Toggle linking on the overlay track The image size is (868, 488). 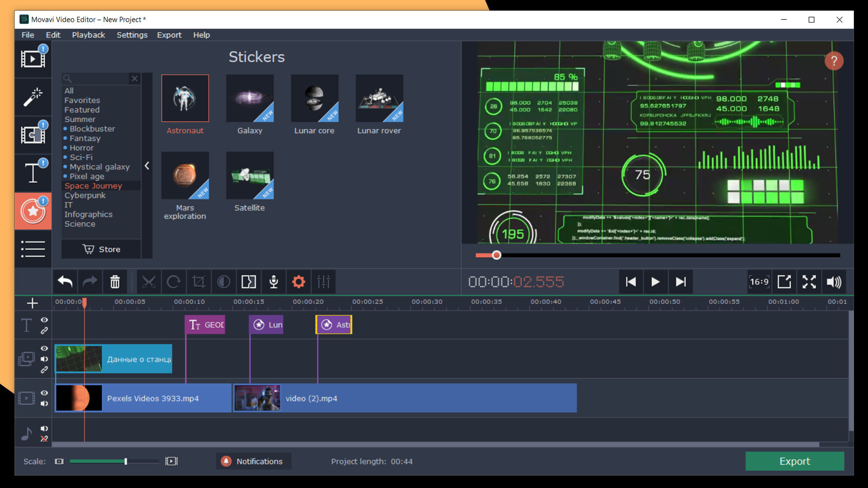click(44, 370)
